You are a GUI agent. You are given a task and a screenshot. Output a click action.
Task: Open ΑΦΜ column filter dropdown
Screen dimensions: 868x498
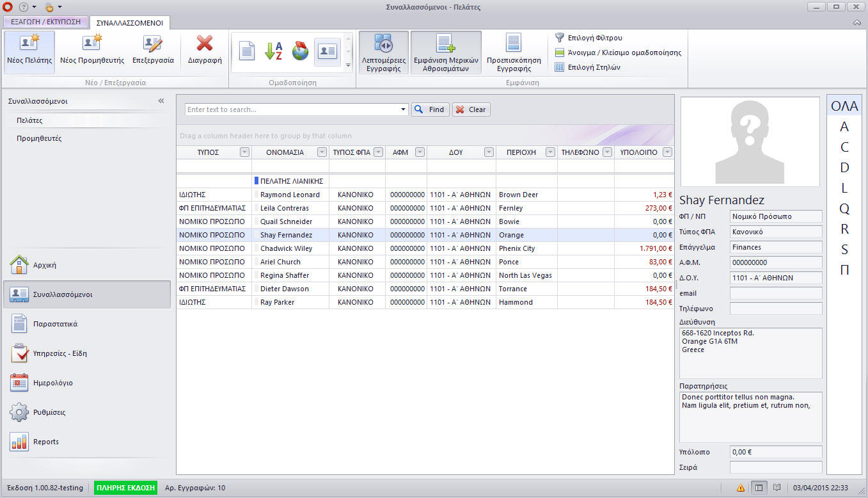420,152
